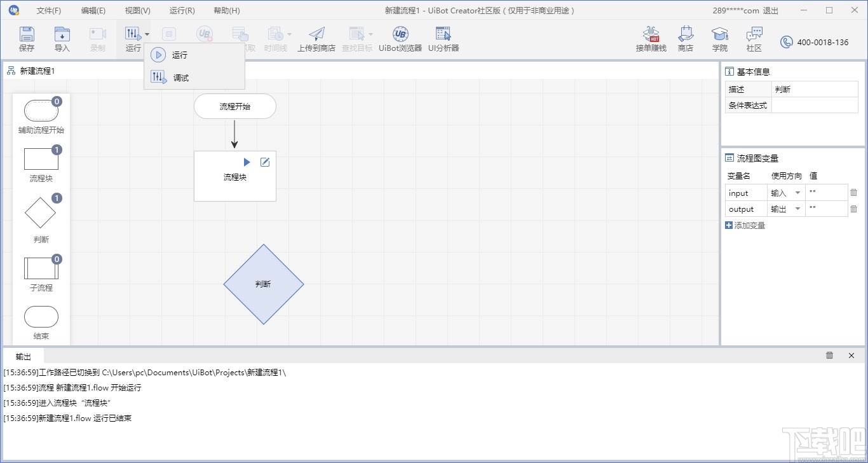Delete the output variable trash icon
The height and width of the screenshot is (463, 868).
(853, 209)
